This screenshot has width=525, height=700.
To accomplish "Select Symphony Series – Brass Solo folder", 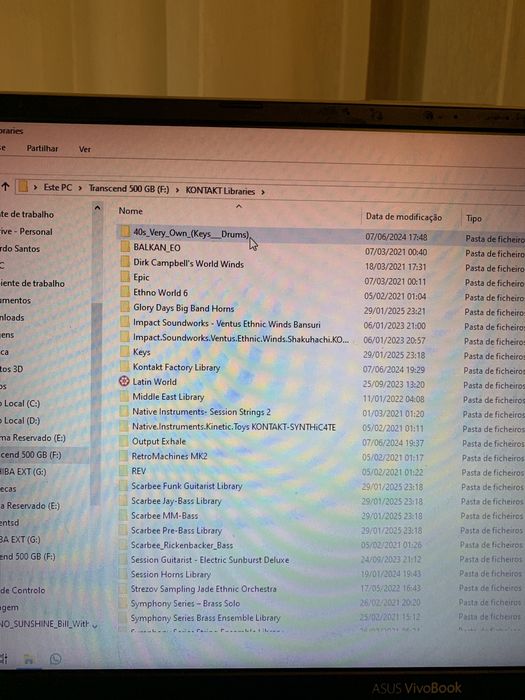I will [x=185, y=603].
